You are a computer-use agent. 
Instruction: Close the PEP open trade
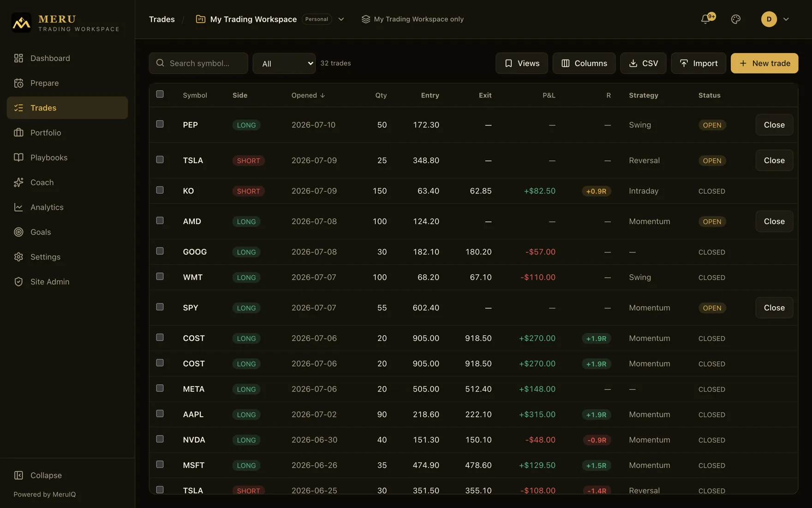pos(774,125)
